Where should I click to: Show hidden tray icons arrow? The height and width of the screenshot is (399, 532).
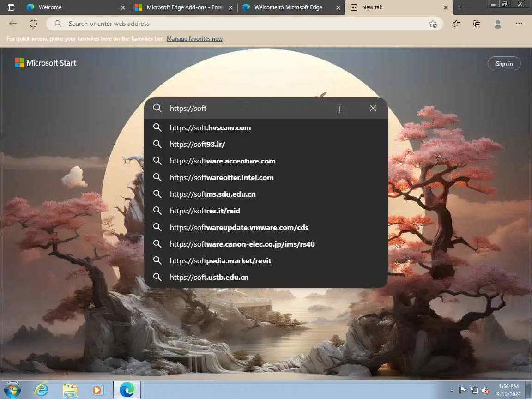(x=452, y=391)
